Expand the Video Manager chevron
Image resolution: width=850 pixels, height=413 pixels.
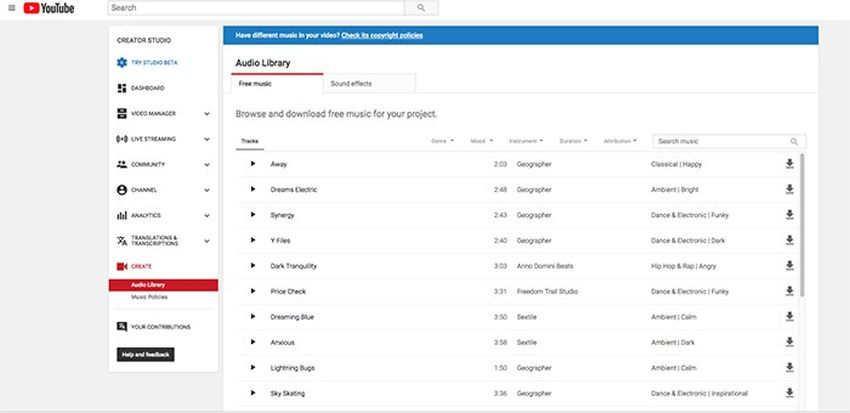(207, 114)
